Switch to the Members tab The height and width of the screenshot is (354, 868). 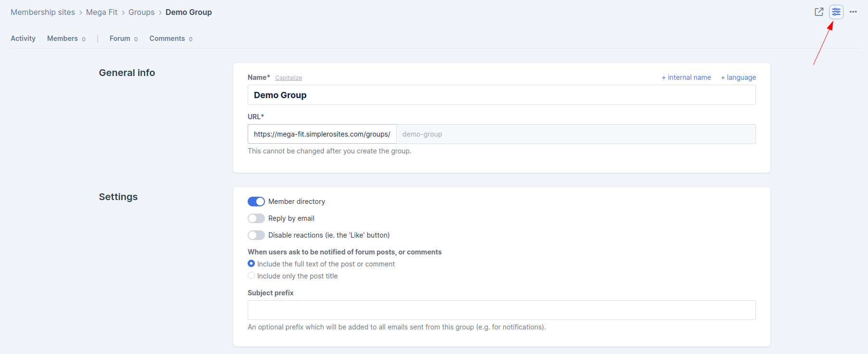pos(66,38)
